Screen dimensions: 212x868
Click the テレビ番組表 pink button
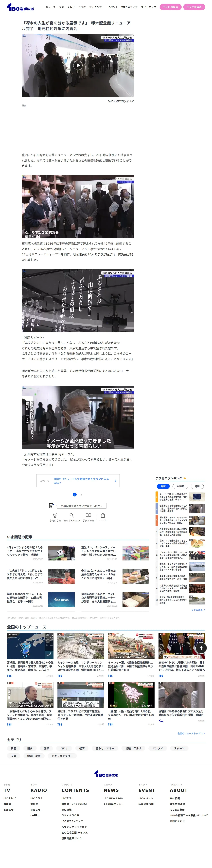[171, 7]
